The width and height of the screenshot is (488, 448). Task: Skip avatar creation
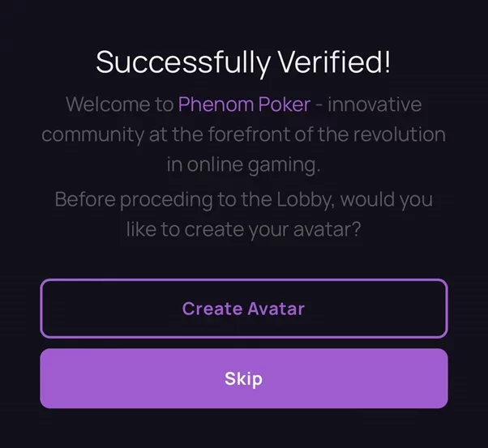click(244, 378)
